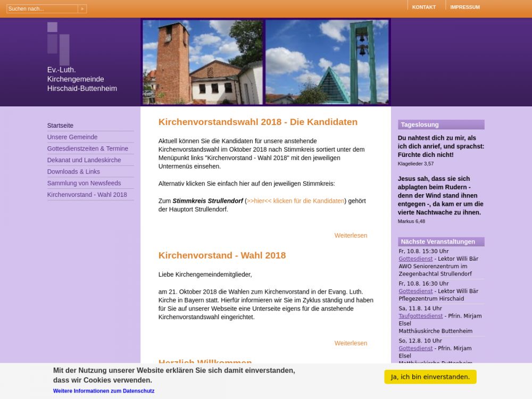This screenshot has height=399, width=532.
Task: Open Unsere Gemeinde menu item
Action: click(x=72, y=137)
